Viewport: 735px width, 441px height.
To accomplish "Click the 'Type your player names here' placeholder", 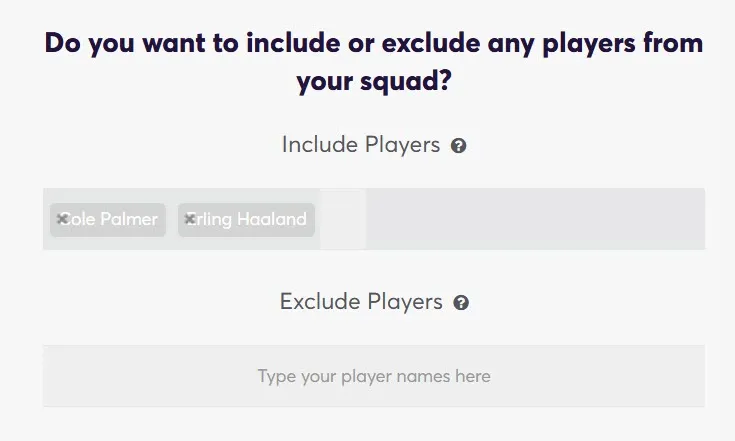I will pos(373,377).
